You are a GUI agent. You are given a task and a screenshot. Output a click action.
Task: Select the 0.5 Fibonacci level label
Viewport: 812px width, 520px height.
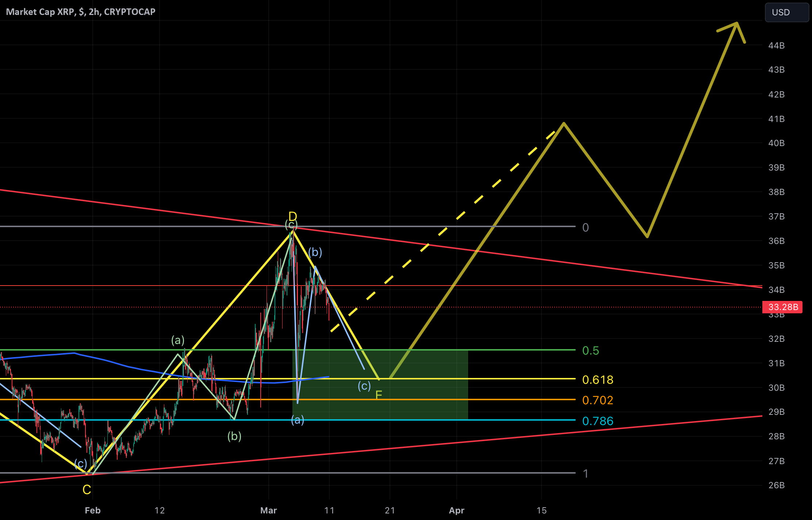[590, 351]
